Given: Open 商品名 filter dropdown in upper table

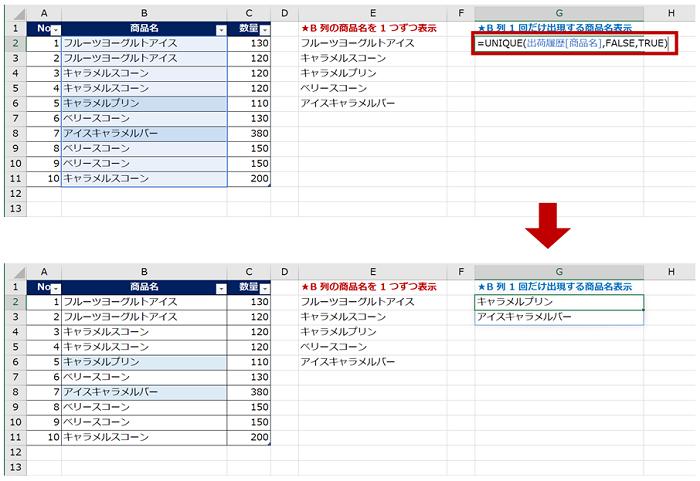Looking at the screenshot, I should [x=220, y=30].
